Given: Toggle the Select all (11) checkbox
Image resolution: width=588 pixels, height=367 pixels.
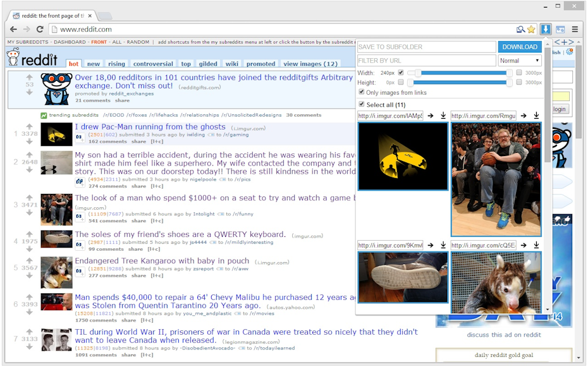Looking at the screenshot, I should coord(361,104).
